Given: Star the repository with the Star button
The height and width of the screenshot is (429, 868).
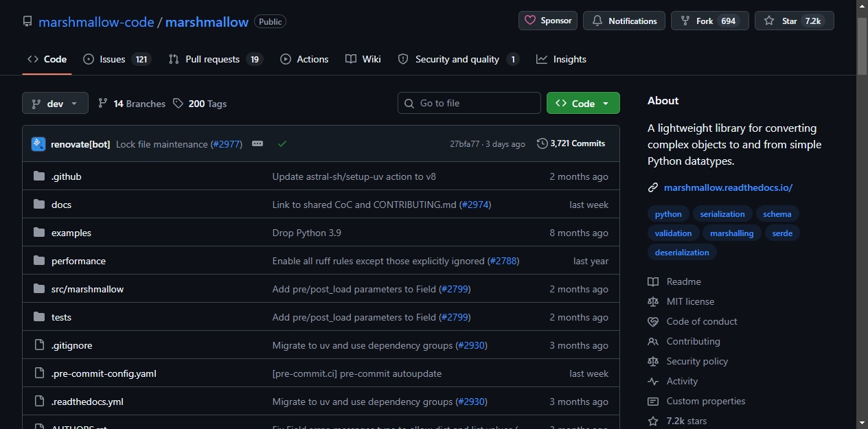Looking at the screenshot, I should coord(795,21).
